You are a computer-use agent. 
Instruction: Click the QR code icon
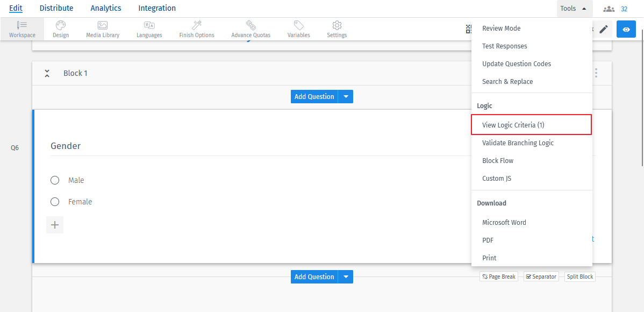click(x=469, y=29)
